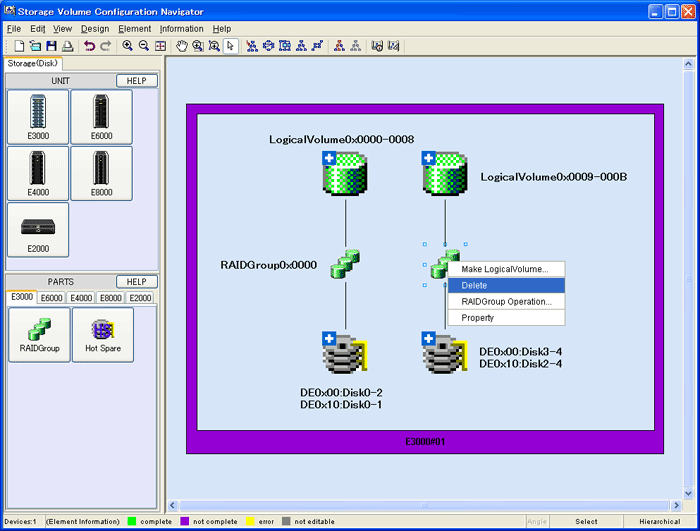Fit the view using the red crosshair icon
700x531 pixels.
coord(160,46)
